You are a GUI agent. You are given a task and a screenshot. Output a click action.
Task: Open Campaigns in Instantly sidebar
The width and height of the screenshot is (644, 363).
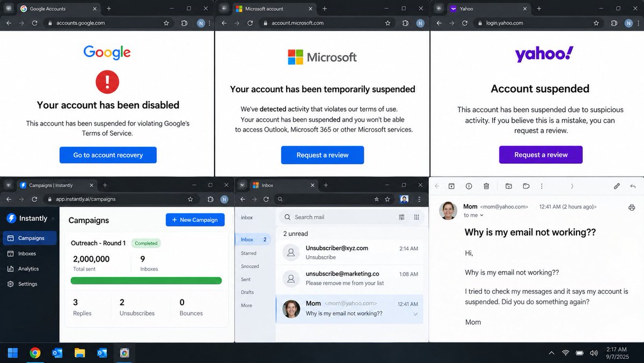point(30,238)
